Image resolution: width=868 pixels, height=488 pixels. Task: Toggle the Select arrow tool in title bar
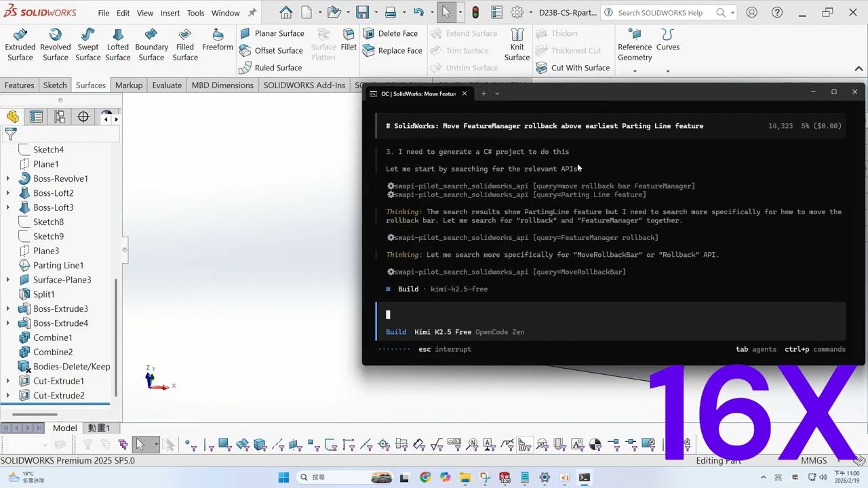coord(446,12)
